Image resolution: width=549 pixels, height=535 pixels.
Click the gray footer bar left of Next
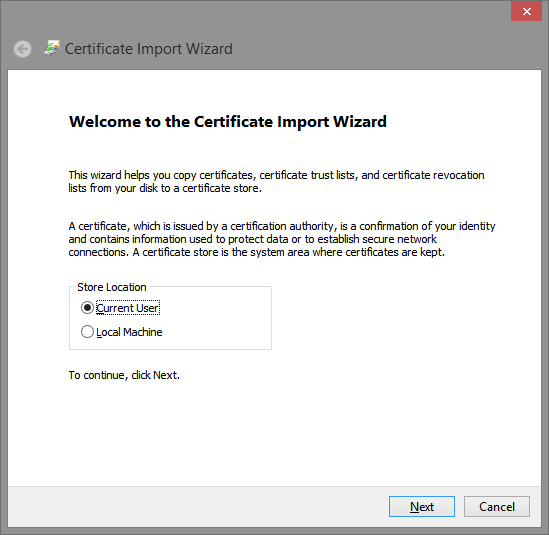[x=196, y=506]
